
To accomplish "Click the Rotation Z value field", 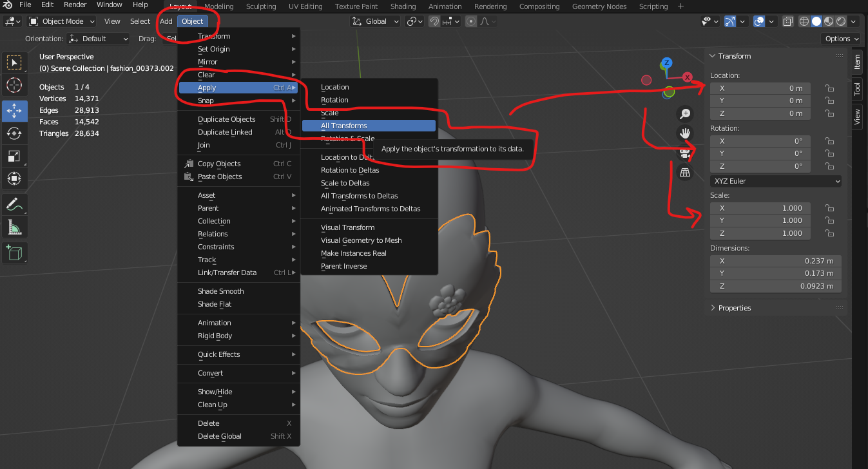I will 760,166.
